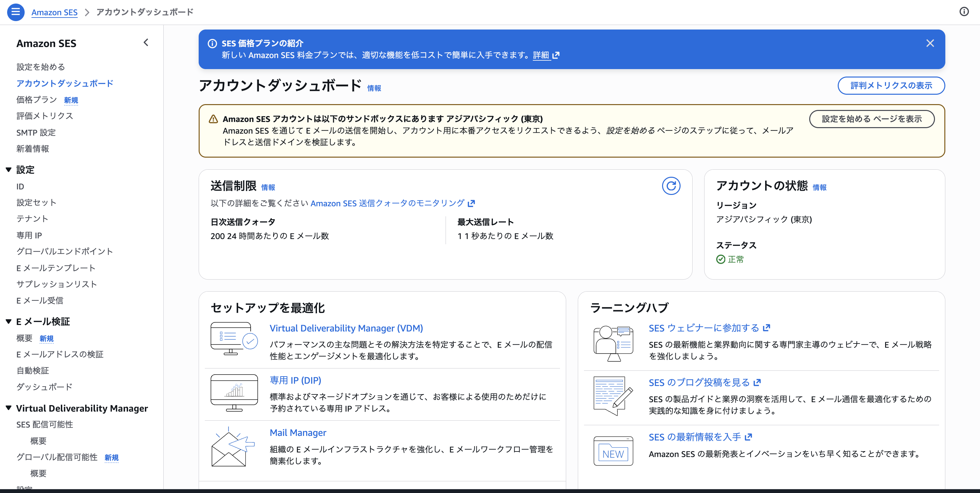The height and width of the screenshot is (493, 980).
Task: Open Amazon SES 送信クォータのモニタリング link
Action: pos(392,203)
